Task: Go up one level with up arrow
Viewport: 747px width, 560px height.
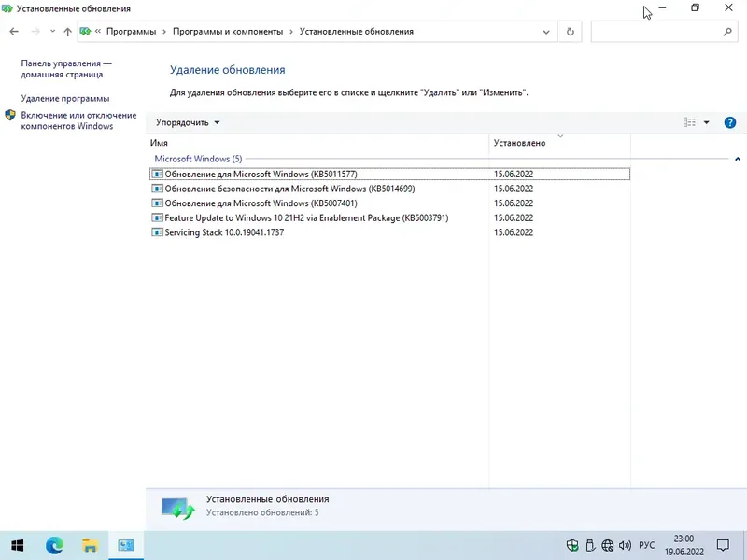Action: pos(67,32)
